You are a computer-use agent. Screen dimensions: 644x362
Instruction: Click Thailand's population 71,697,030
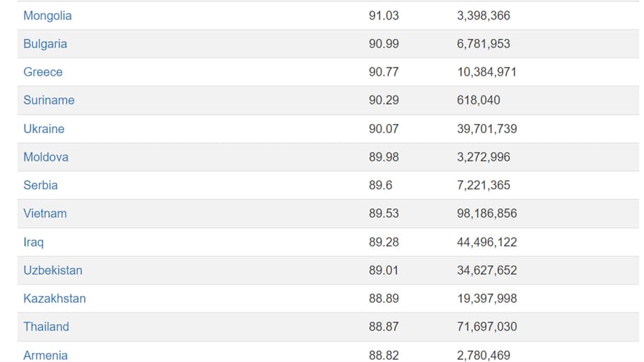pos(487,326)
